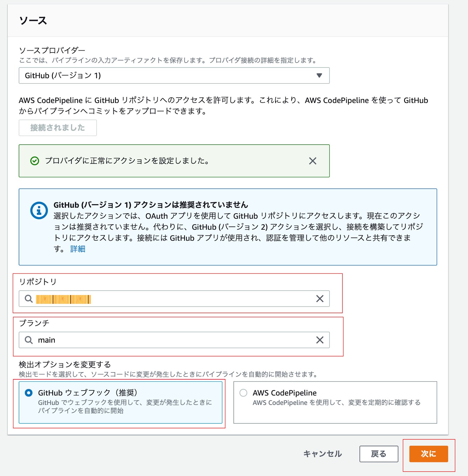The height and width of the screenshot is (476, 468).
Task: Click the magnifier icon in リポジトリ field
Action: pos(29,299)
